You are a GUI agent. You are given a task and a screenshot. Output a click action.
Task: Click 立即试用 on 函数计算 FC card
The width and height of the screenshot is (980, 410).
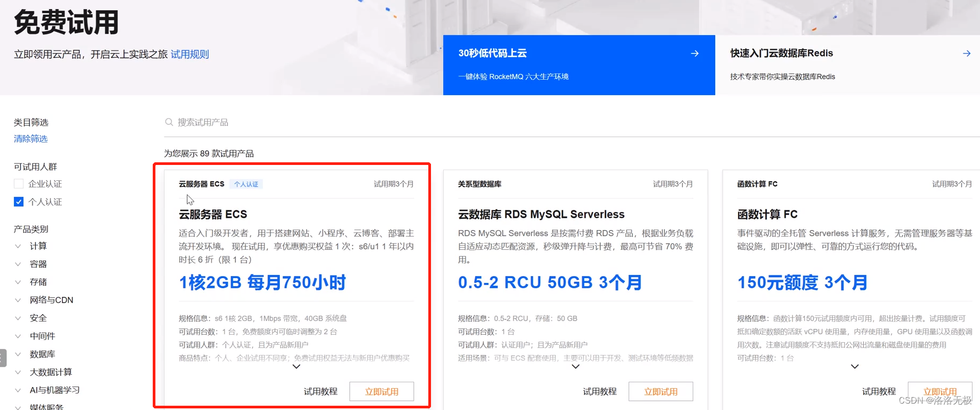click(x=940, y=391)
